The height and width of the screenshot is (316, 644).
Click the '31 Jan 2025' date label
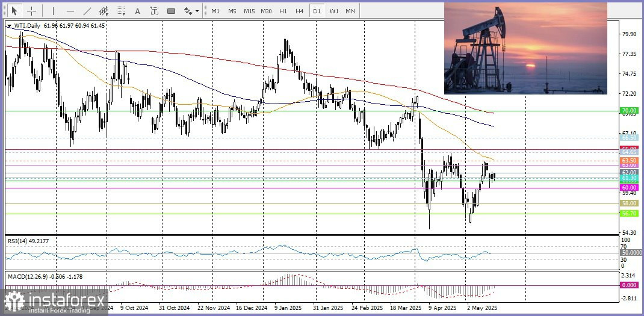328,308
